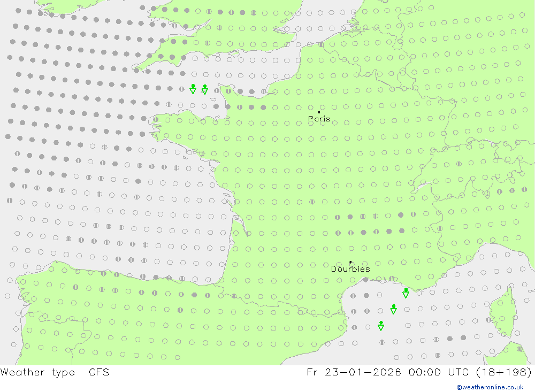Click the GFS model label
This screenshot has height=392, width=535.
tap(100, 372)
